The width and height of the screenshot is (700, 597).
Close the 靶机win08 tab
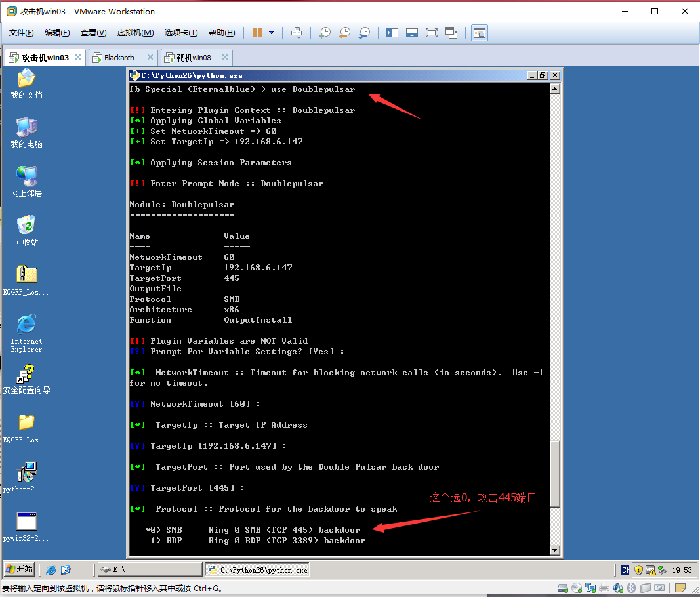pyautogui.click(x=224, y=57)
